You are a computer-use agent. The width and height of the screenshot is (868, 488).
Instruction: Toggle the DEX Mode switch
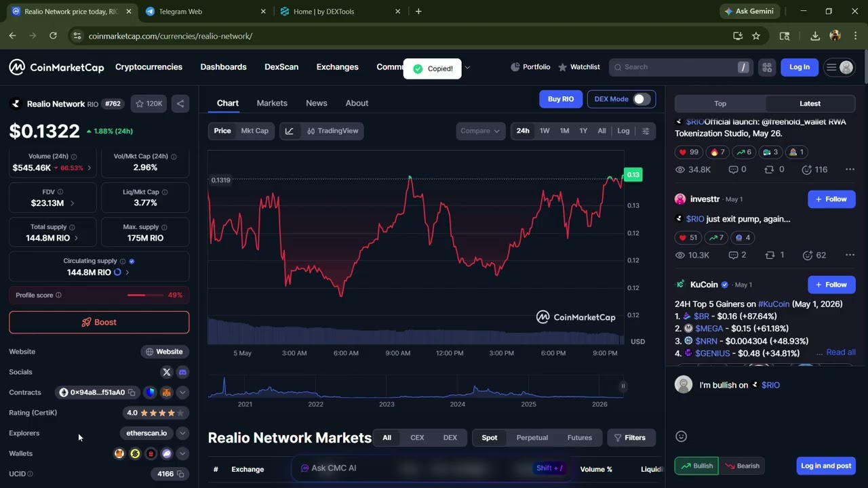(x=641, y=99)
